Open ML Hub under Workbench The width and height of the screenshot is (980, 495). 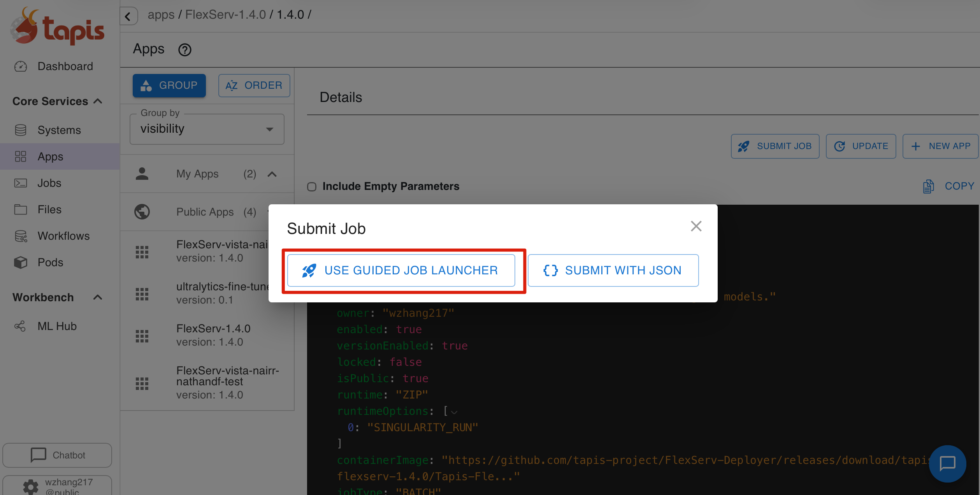pyautogui.click(x=60, y=326)
